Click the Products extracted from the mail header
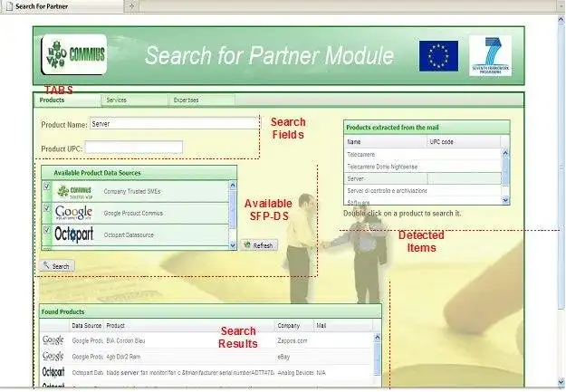This screenshot has height=392, width=566. point(427,128)
